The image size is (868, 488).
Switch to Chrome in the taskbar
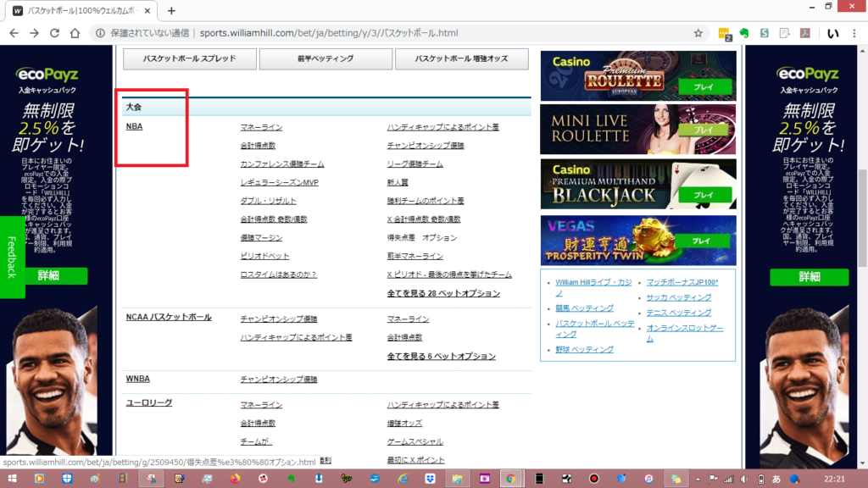(510, 479)
